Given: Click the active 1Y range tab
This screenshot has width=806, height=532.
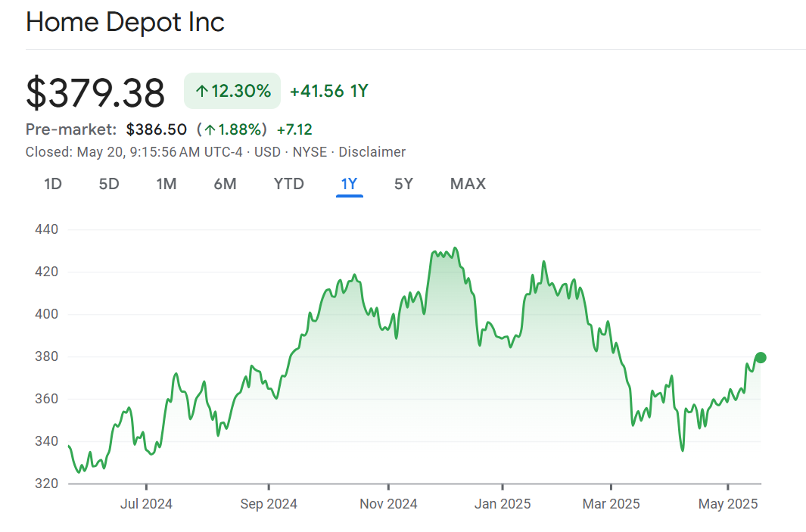Looking at the screenshot, I should (x=349, y=184).
